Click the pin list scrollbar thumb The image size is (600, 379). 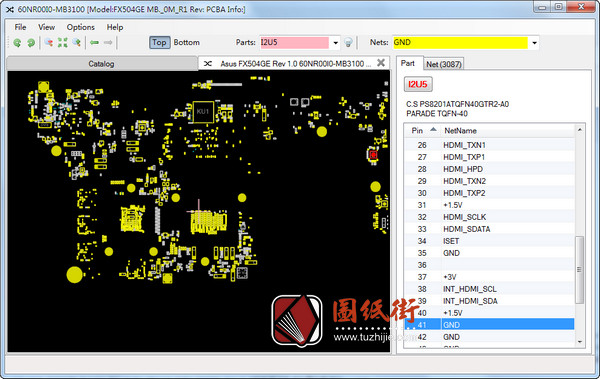(579, 270)
